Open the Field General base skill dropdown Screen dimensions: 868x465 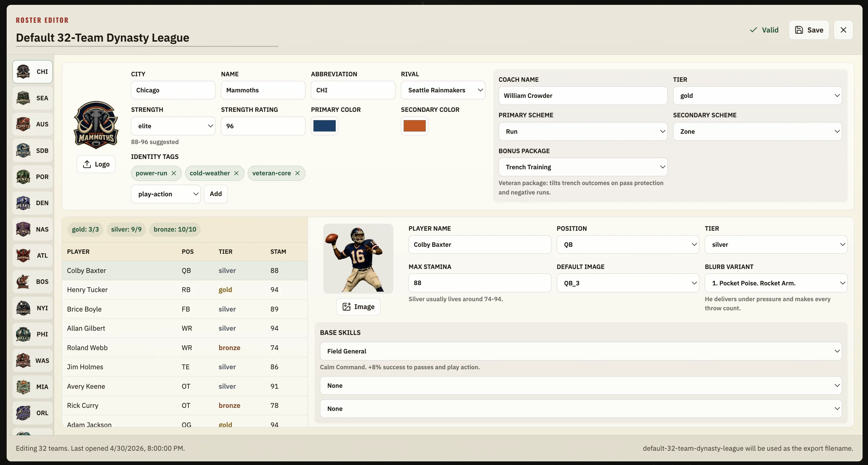pos(581,351)
